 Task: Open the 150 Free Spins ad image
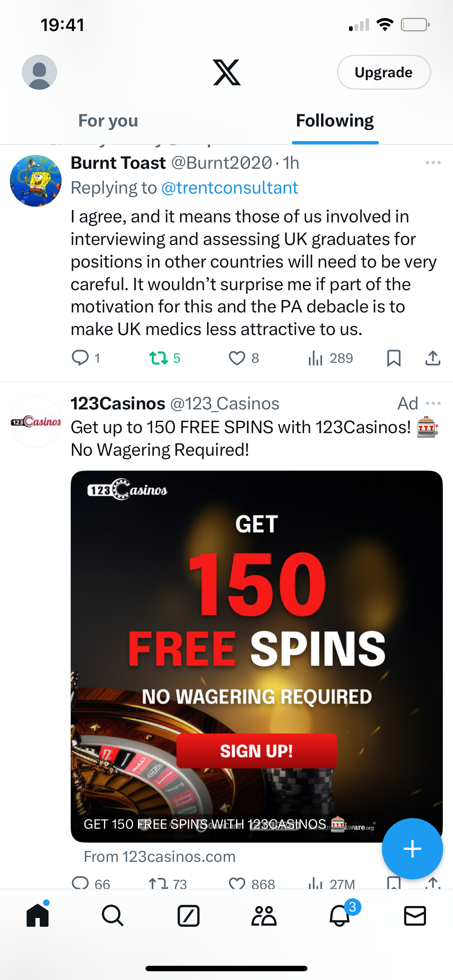pos(256,657)
